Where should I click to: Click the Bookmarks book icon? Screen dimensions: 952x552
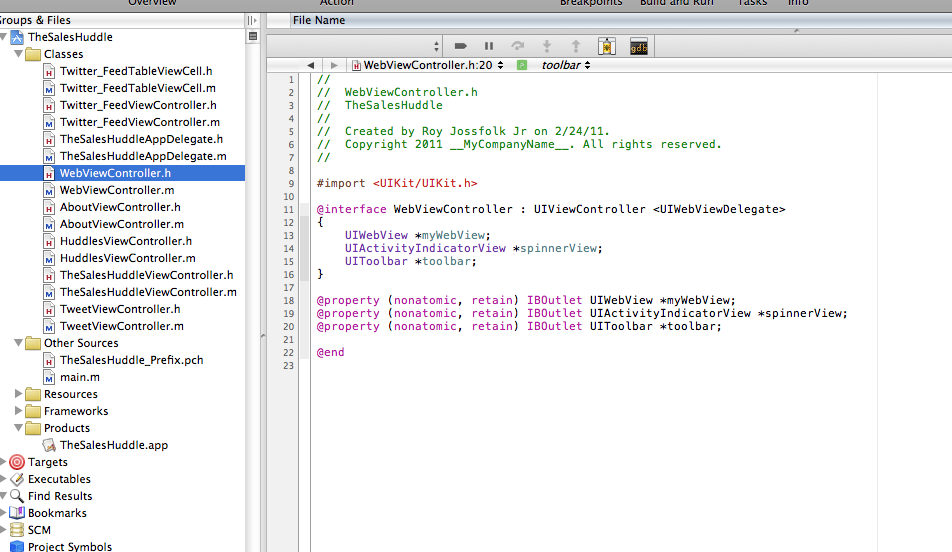tap(17, 513)
